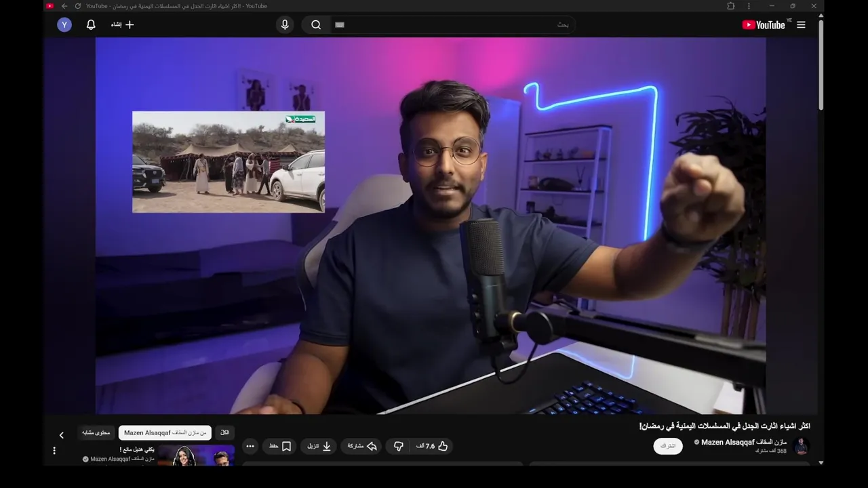Open the suggested video title يكفي هديل مانع !
868x488 pixels.
point(137,449)
